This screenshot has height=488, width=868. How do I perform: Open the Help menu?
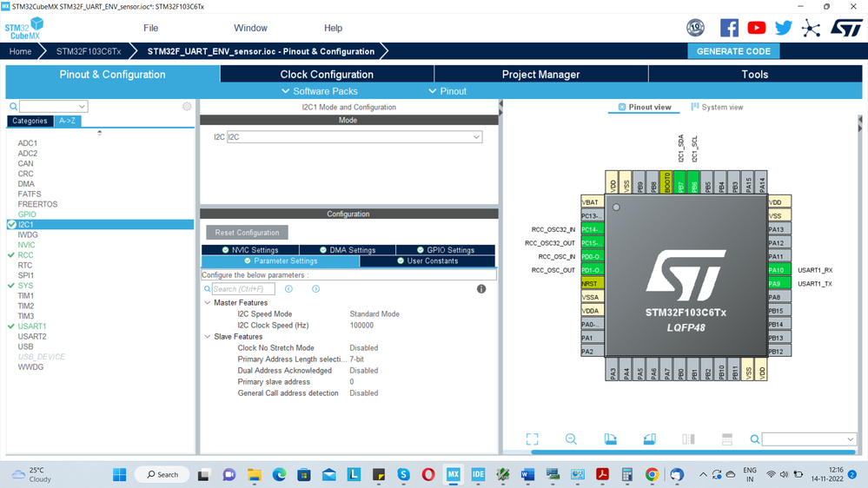coord(333,28)
